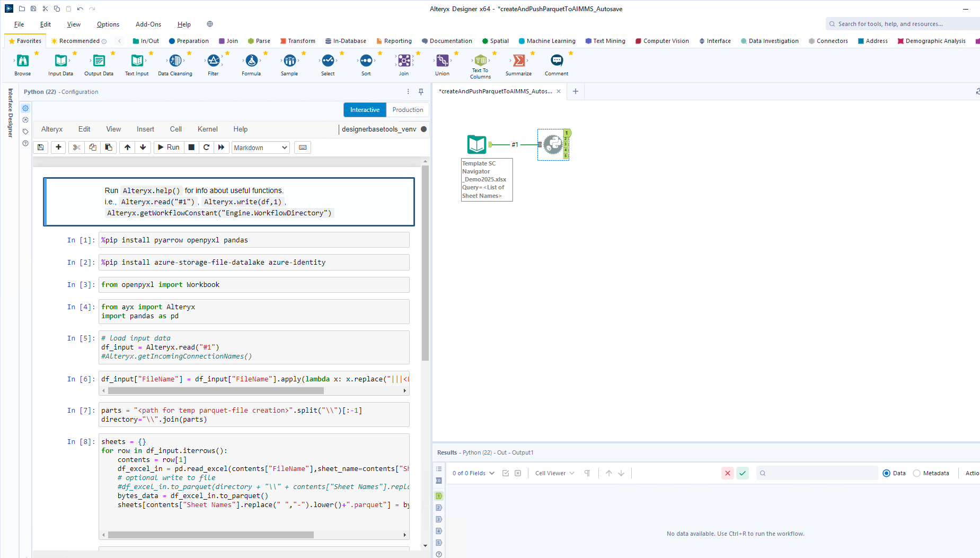Viewport: 980px width, 558px height.
Task: Show output anchor 3 results
Action: coord(439,519)
